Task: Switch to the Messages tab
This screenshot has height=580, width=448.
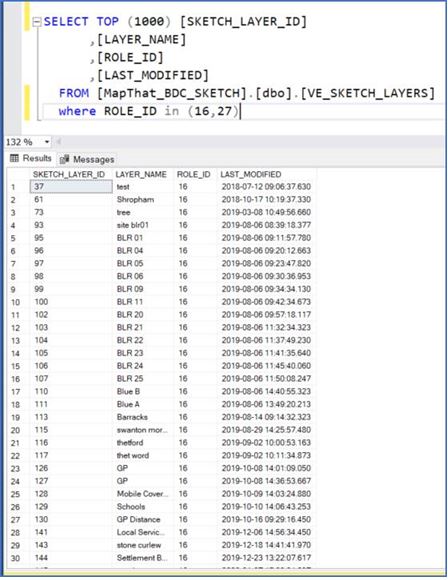Action: (88, 159)
